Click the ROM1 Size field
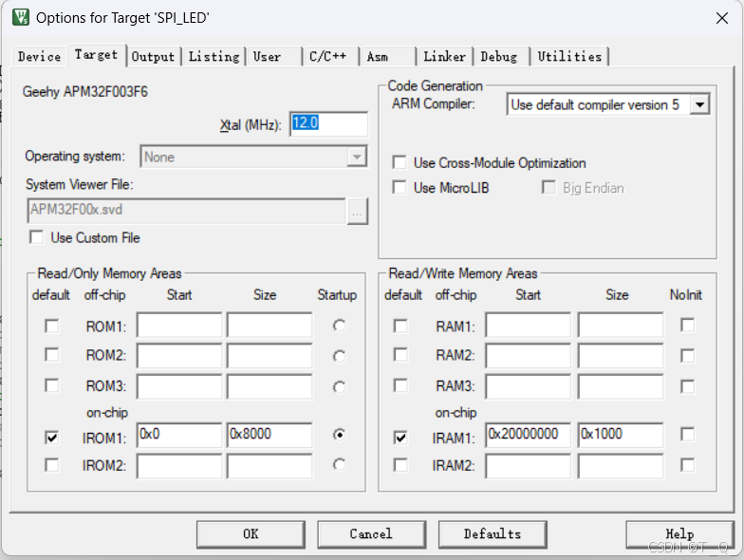Image resolution: width=744 pixels, height=560 pixels. point(270,325)
